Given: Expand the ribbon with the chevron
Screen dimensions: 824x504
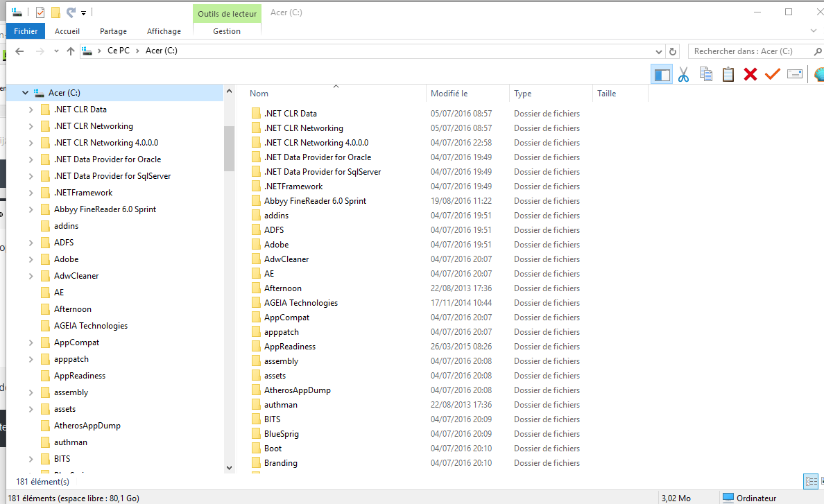Looking at the screenshot, I should pyautogui.click(x=814, y=31).
